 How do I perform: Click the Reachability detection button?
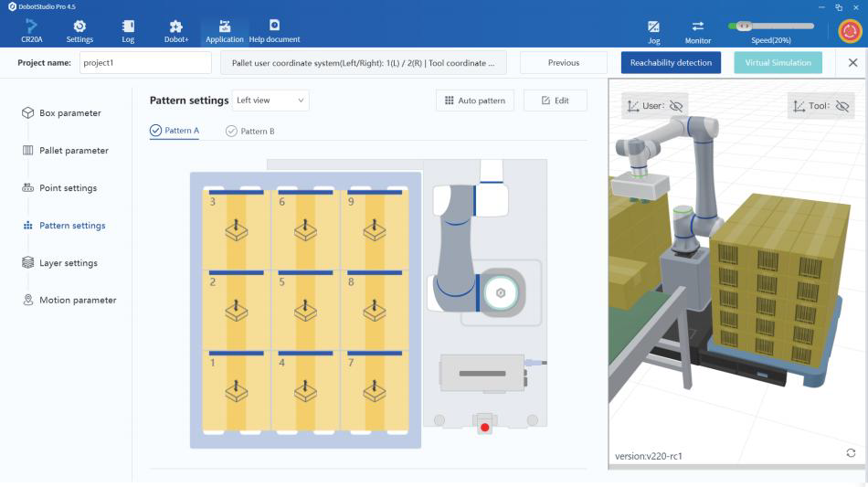670,63
